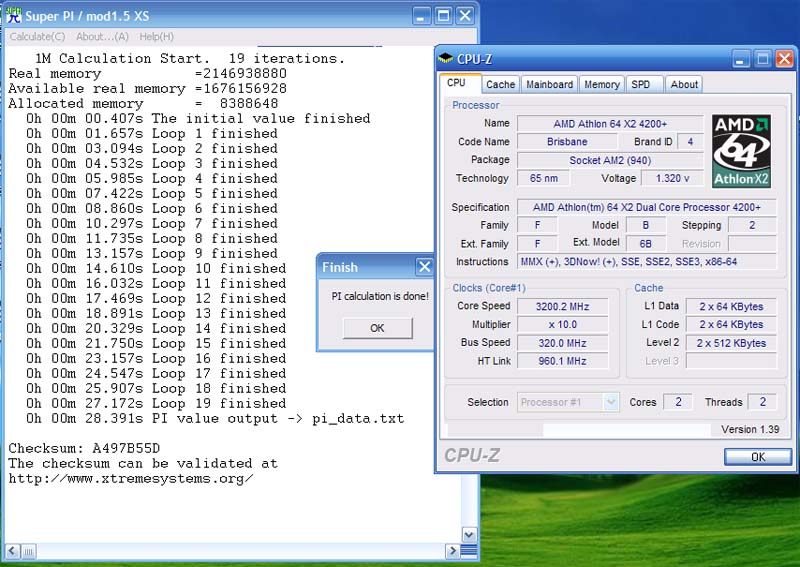
Task: Click OK in the Finish dialog
Action: pos(377,328)
